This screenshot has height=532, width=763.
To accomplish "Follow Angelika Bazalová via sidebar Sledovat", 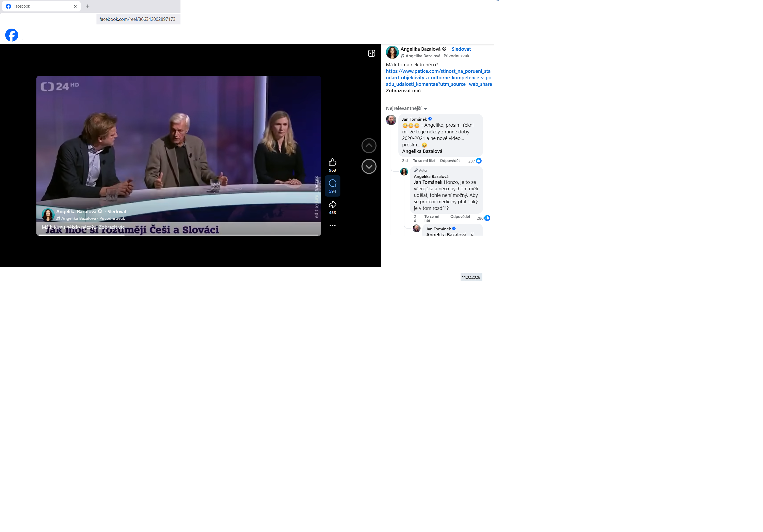I will tap(461, 49).
